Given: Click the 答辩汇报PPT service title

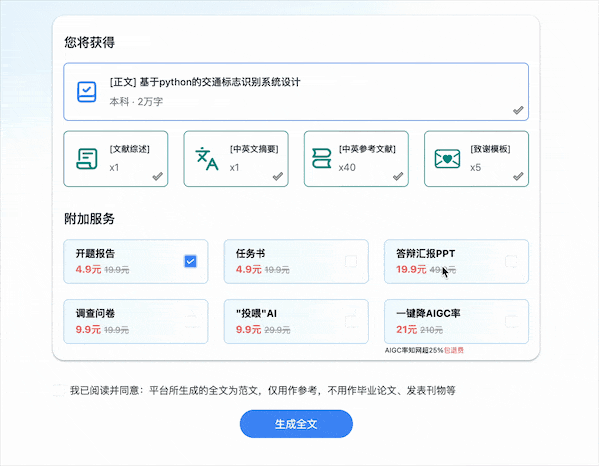Looking at the screenshot, I should (x=426, y=254).
